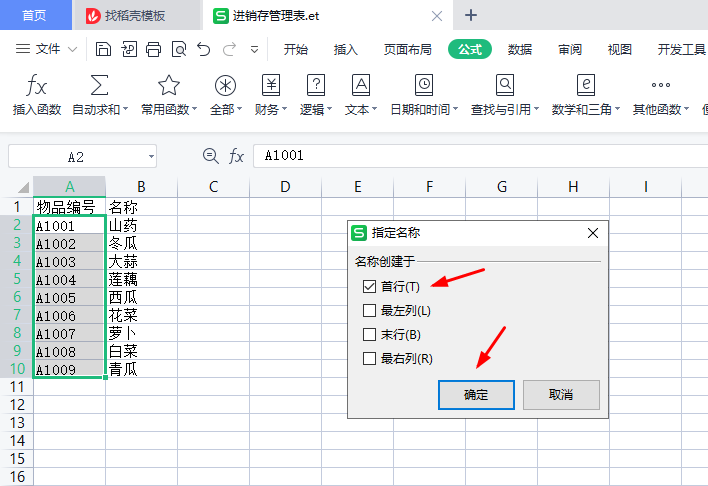708x486 pixels.
Task: Close the 指定名称 dialog
Action: coord(593,233)
